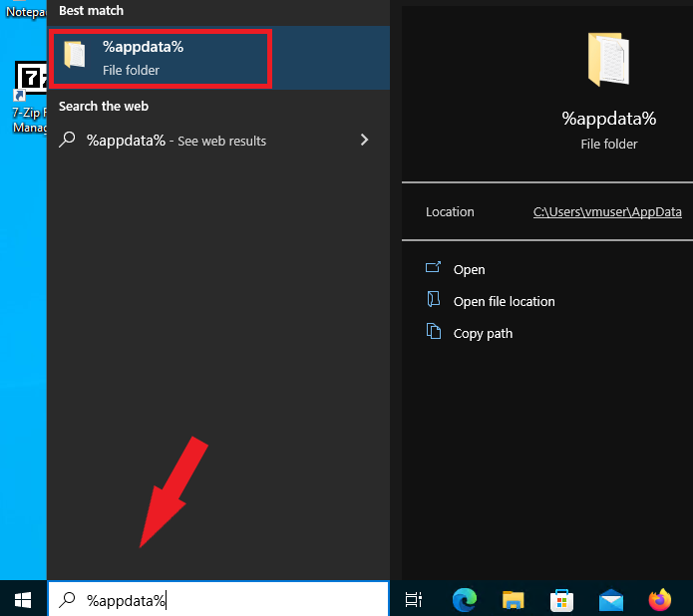Follow the C:\Users\vmuser\AppData location link
The width and height of the screenshot is (693, 616).
click(607, 211)
